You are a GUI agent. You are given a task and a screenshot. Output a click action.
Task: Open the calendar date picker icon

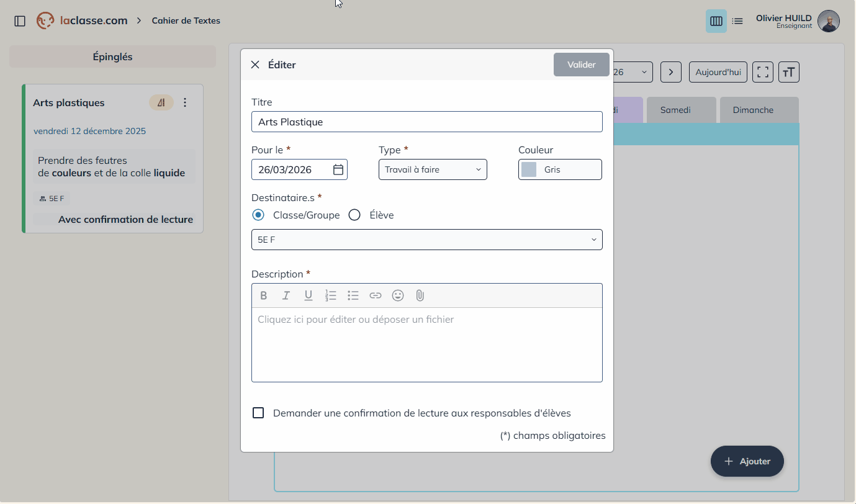tap(338, 169)
